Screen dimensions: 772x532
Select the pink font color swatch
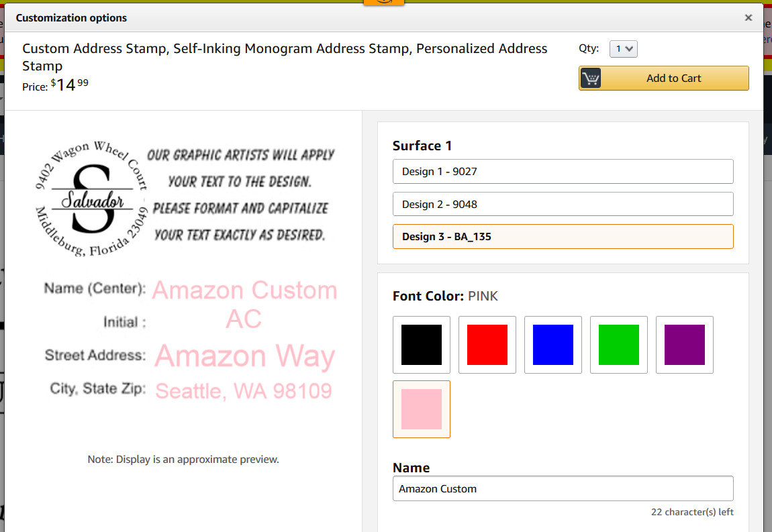tap(422, 409)
